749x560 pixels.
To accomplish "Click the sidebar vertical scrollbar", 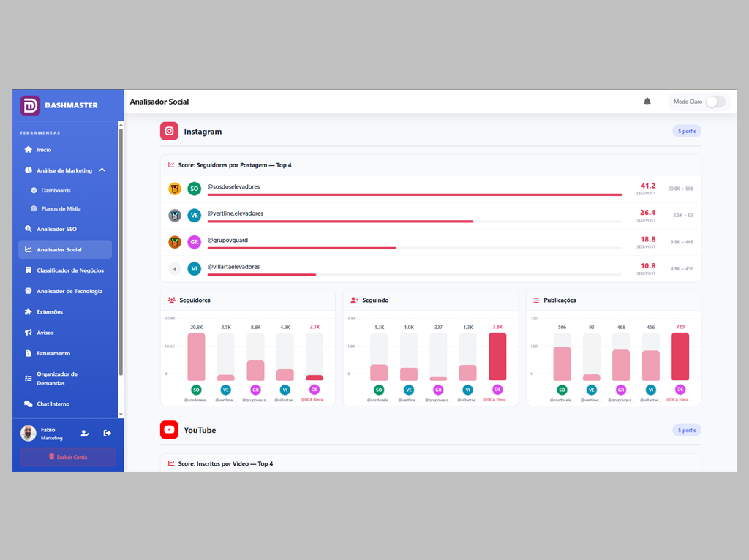I will [121, 252].
